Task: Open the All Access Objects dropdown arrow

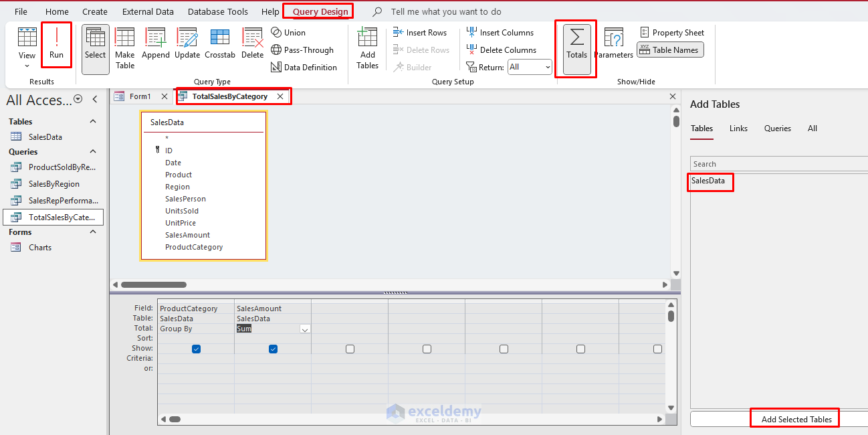Action: [78, 99]
